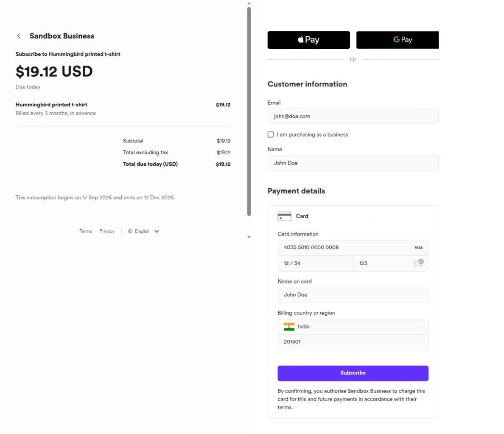The width and height of the screenshot is (504, 434).
Task: Click the chevron arrow next to English
Action: (157, 231)
